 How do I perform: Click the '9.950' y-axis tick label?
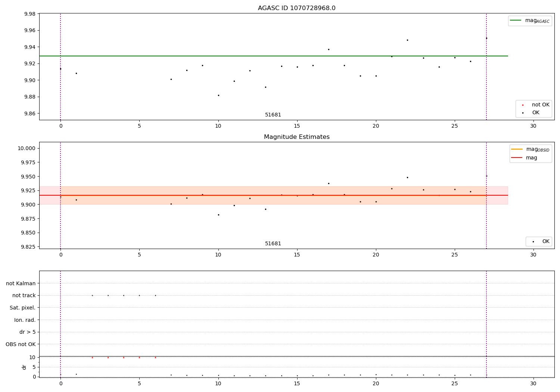28,177
